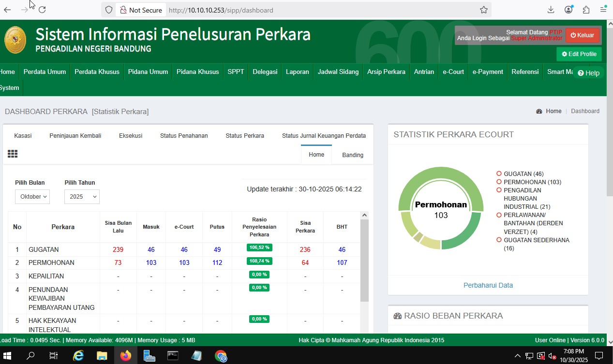Open the Pilih Bulan month dropdown
Image resolution: width=613 pixels, height=364 pixels.
tap(32, 197)
